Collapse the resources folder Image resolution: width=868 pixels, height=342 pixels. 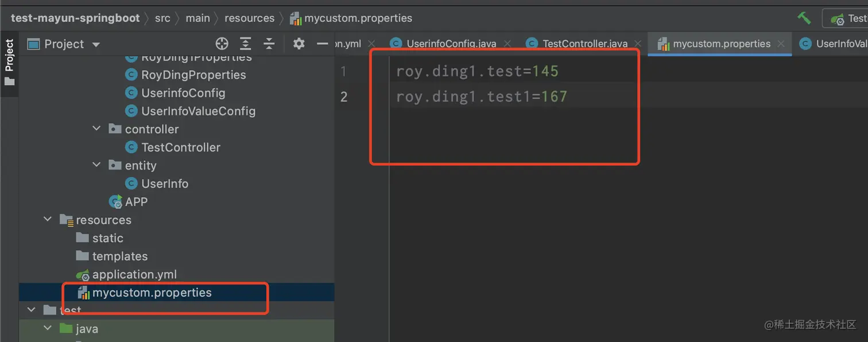point(48,220)
